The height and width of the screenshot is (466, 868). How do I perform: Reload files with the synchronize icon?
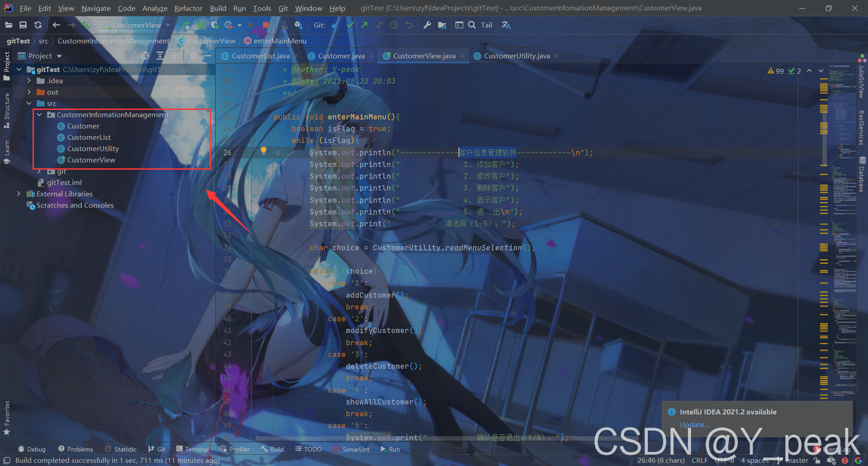coord(38,25)
